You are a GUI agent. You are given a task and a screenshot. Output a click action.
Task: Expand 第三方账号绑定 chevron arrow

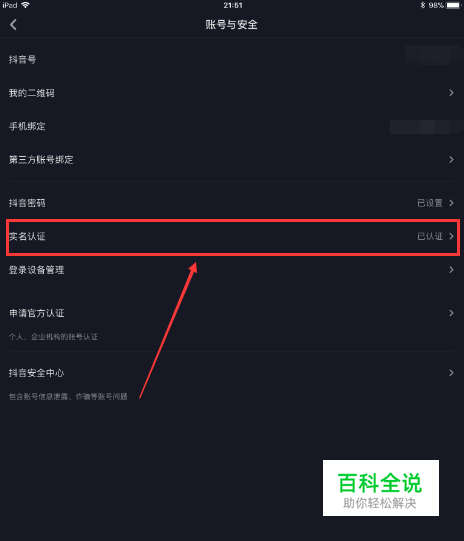(451, 159)
